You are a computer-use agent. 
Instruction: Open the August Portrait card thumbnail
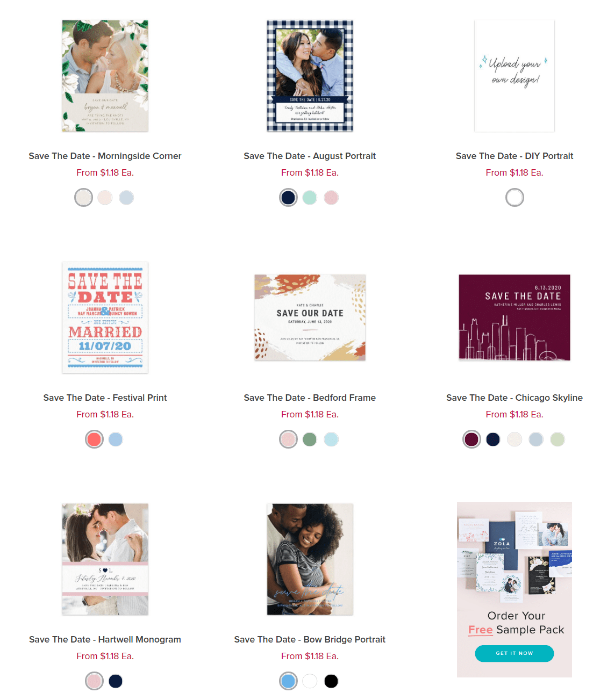pos(310,76)
